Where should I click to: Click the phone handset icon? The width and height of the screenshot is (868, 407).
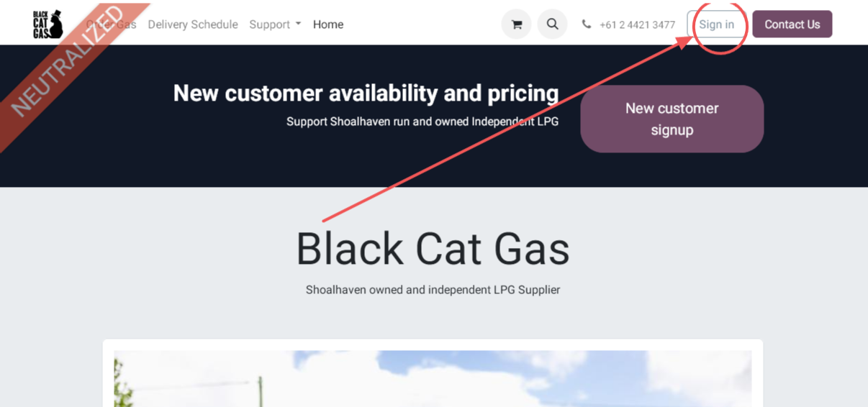(x=587, y=24)
